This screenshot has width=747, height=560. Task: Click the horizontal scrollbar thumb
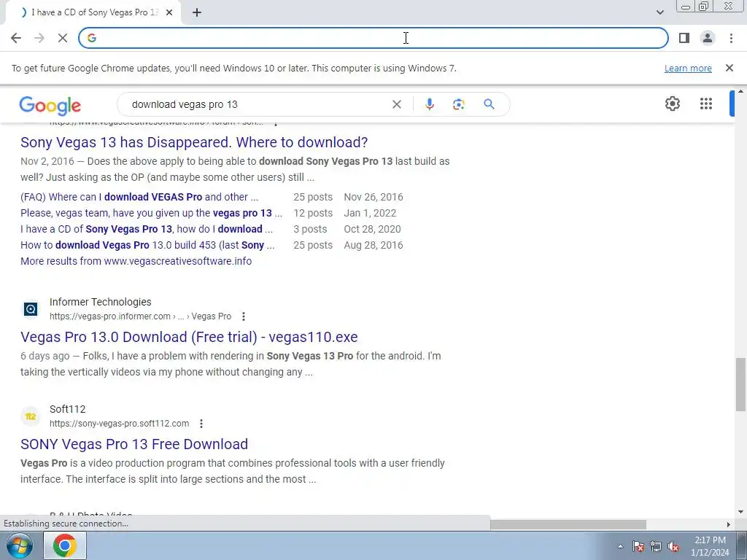(x=568, y=524)
